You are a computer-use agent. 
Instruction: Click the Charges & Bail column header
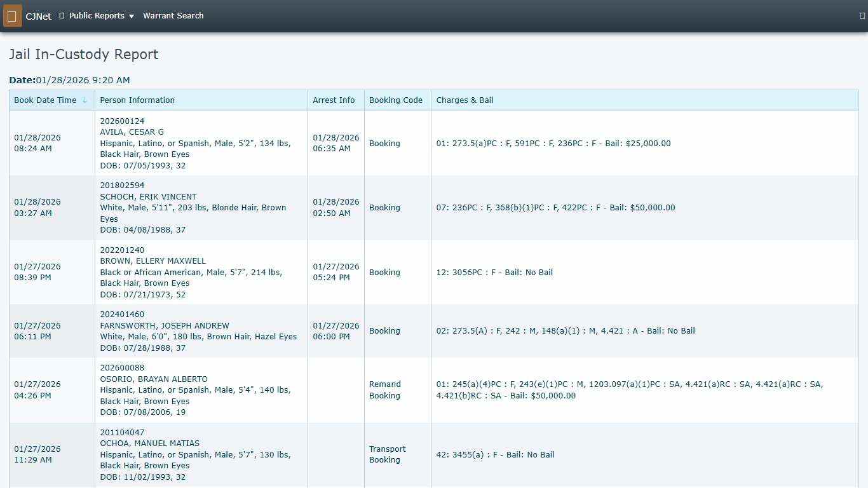pos(465,100)
